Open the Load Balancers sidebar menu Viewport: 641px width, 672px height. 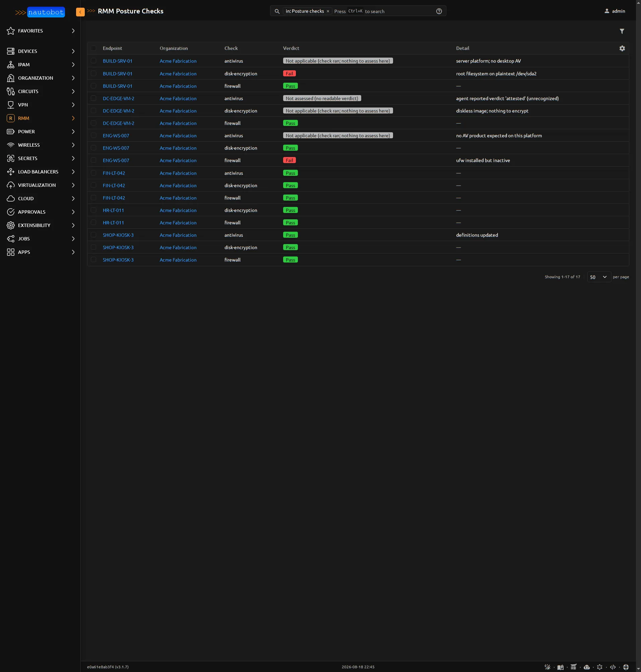(x=40, y=172)
